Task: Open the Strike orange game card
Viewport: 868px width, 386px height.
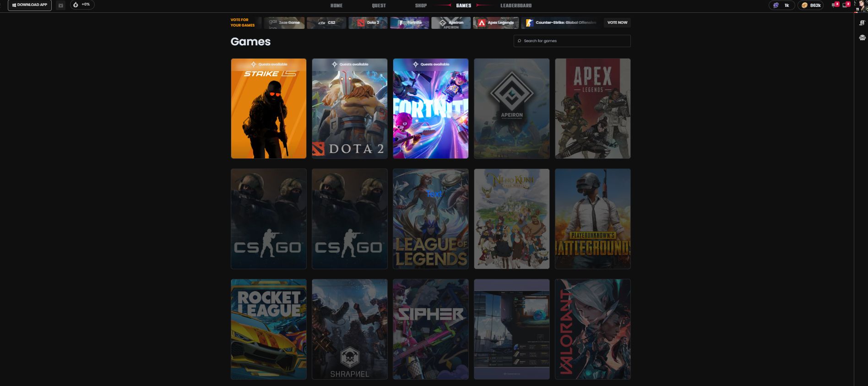Action: [269, 109]
